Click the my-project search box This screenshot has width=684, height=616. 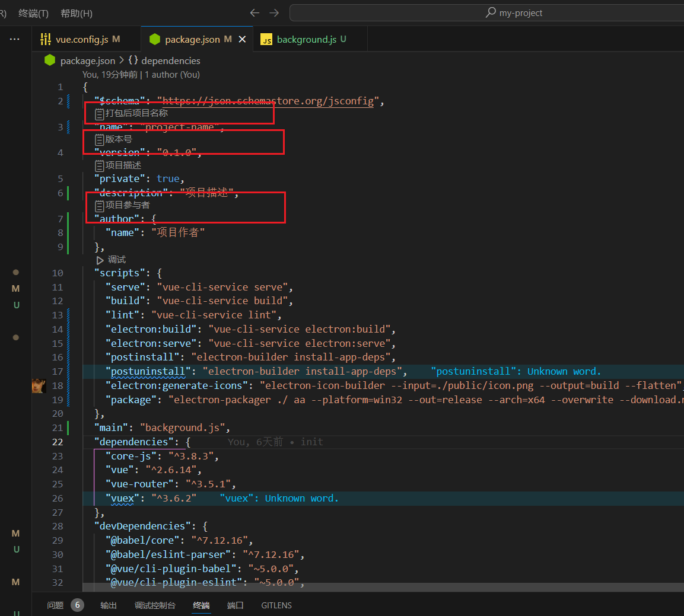[x=514, y=13]
